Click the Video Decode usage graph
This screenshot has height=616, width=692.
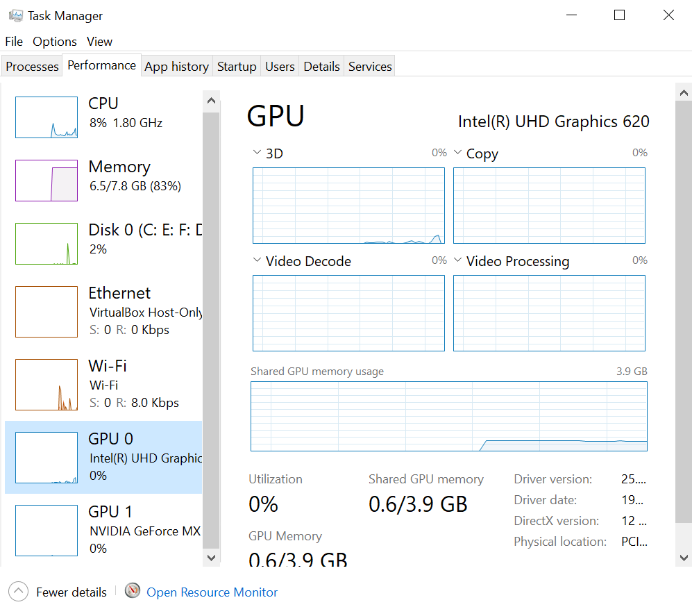pyautogui.click(x=348, y=313)
